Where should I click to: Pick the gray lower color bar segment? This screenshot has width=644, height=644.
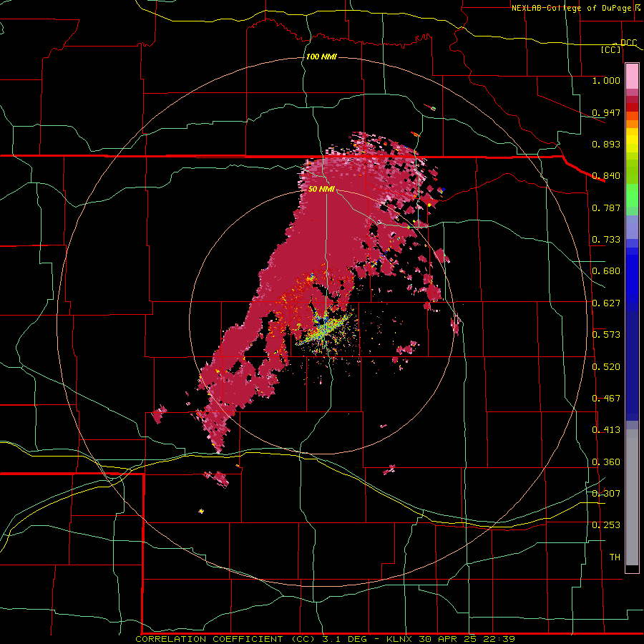click(632, 497)
